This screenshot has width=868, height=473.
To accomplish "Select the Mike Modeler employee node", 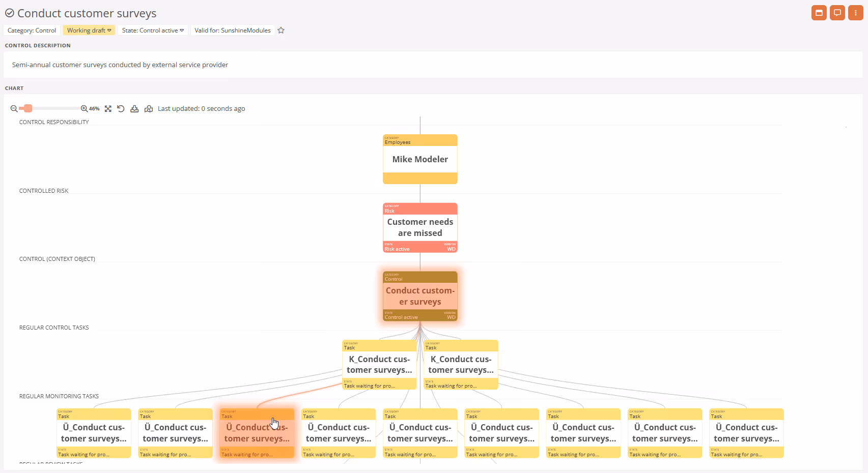I will [420, 159].
